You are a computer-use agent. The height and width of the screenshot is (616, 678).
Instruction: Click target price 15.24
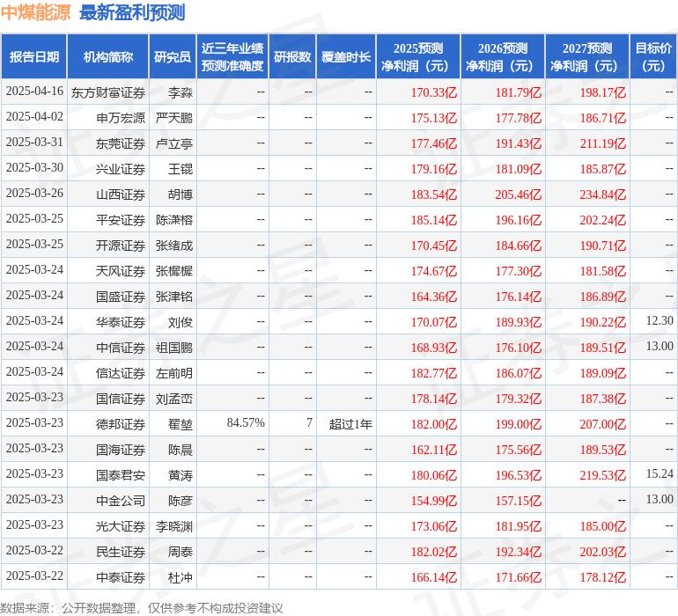[x=660, y=473]
